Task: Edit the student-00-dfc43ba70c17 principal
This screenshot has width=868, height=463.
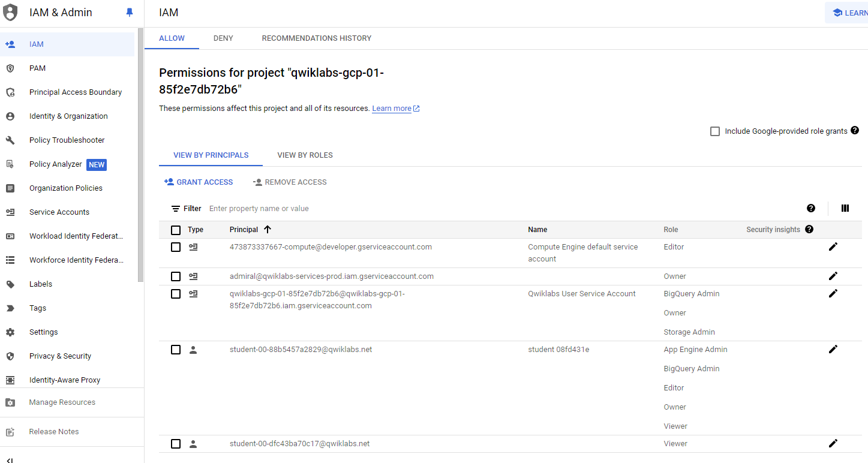Action: click(x=833, y=443)
